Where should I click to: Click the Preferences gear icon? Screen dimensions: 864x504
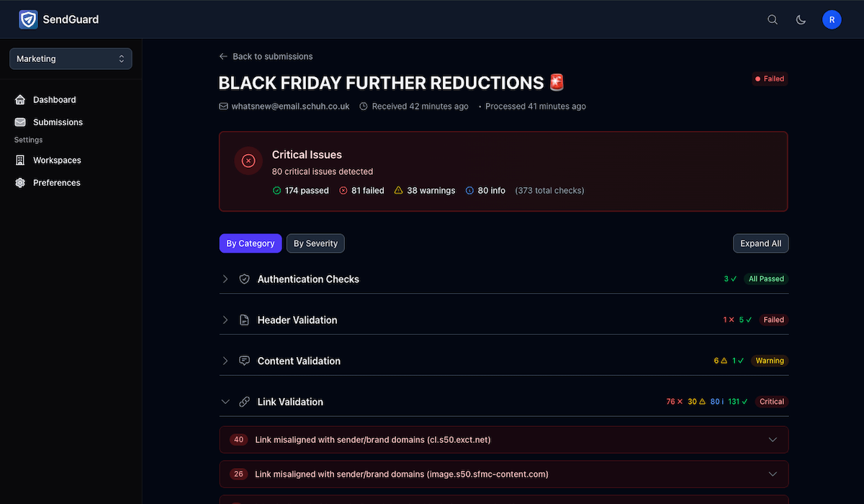pos(20,183)
